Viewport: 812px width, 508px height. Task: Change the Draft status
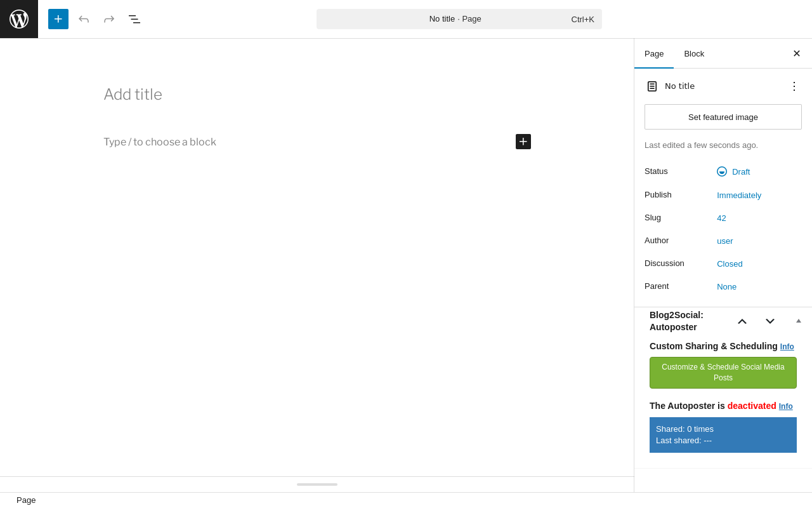click(741, 171)
